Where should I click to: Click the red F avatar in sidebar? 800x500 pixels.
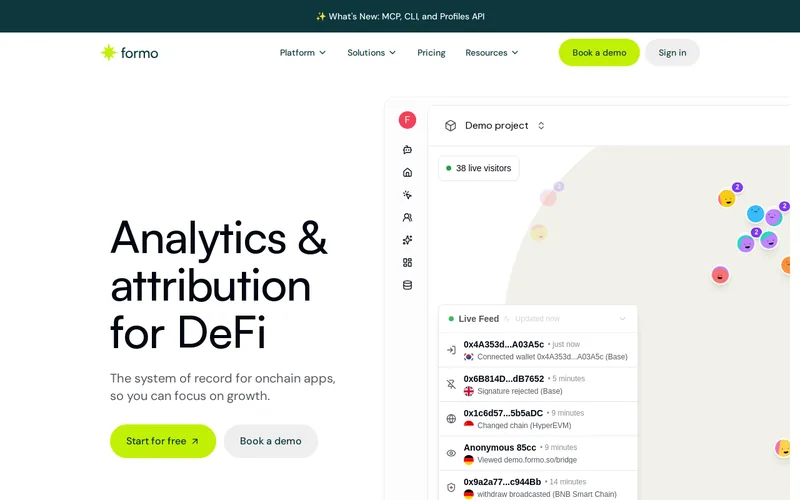407,120
